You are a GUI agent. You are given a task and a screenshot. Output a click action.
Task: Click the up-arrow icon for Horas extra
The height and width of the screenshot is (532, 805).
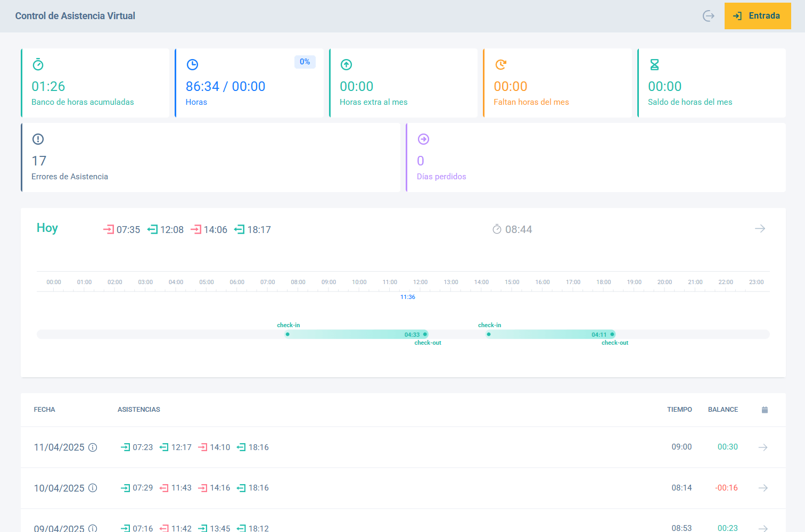(x=346, y=65)
